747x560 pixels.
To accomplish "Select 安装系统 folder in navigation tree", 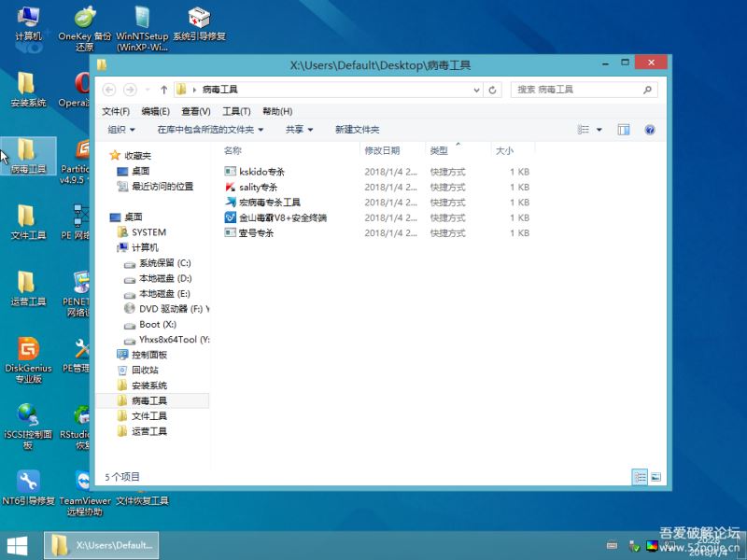I will click(x=143, y=385).
